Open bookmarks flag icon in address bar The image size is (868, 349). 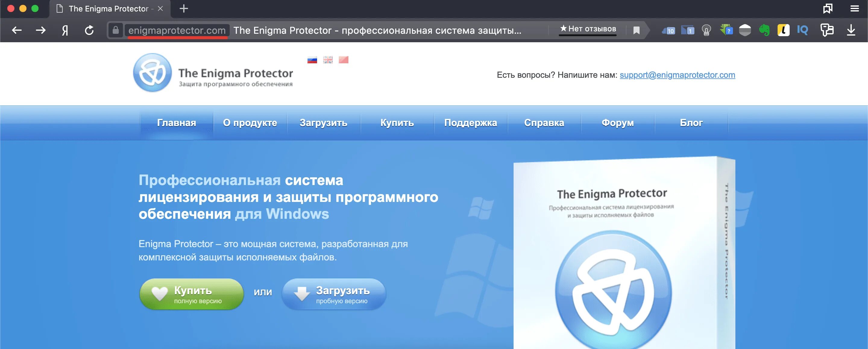pos(636,30)
